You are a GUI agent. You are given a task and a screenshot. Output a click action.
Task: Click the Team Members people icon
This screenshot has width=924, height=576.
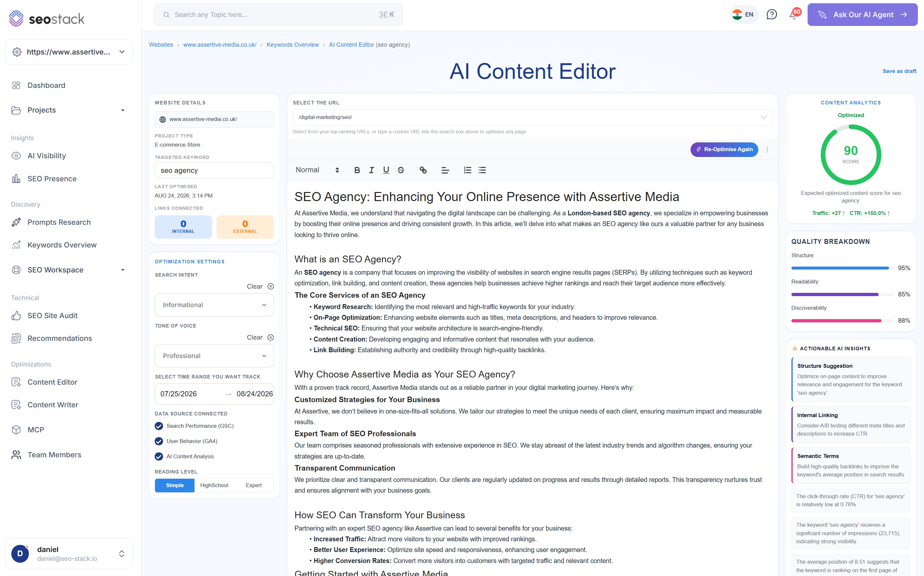coord(16,454)
